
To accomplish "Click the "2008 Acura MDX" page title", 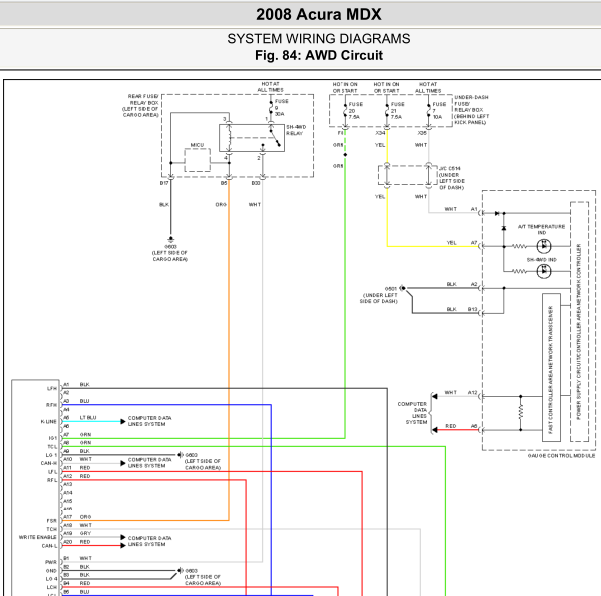I will click(319, 15).
